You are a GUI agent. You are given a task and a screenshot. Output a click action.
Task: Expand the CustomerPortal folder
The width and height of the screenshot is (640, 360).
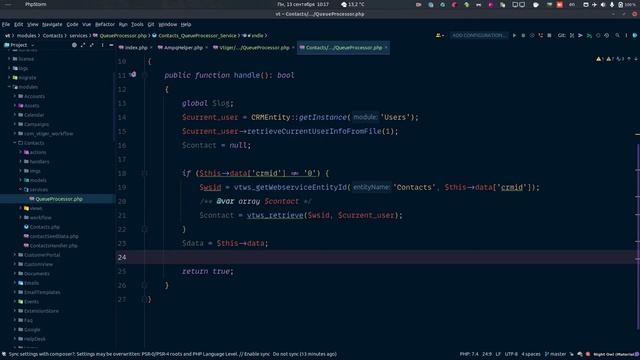point(15,255)
